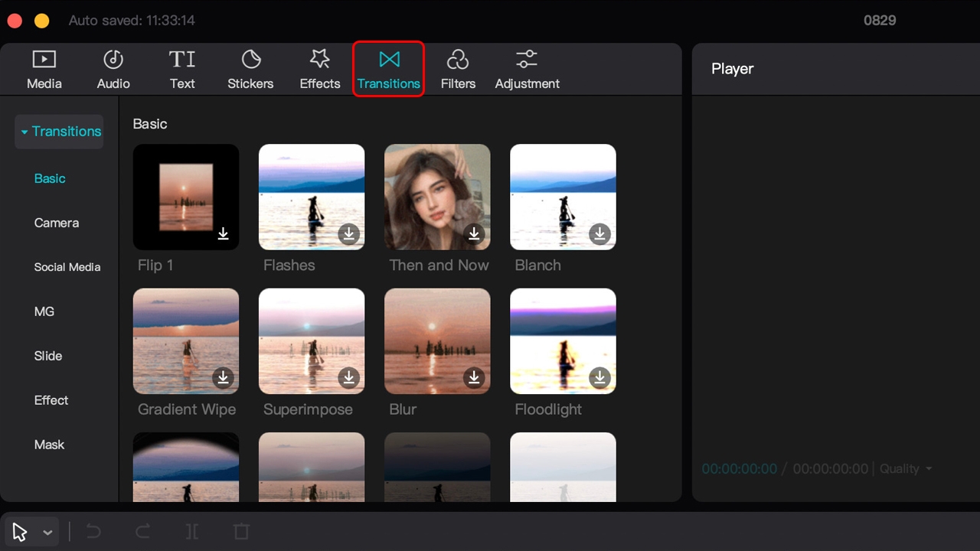Select the Split tool at the bottom

pyautogui.click(x=192, y=531)
